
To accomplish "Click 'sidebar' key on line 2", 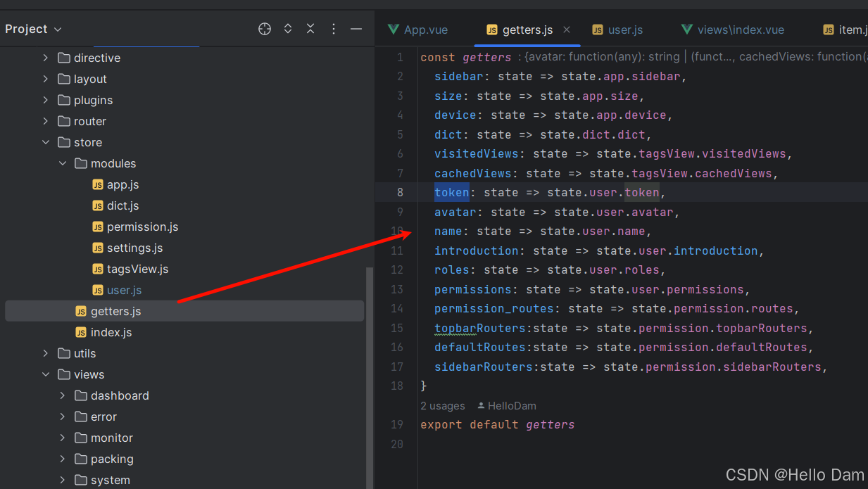I will (x=459, y=76).
